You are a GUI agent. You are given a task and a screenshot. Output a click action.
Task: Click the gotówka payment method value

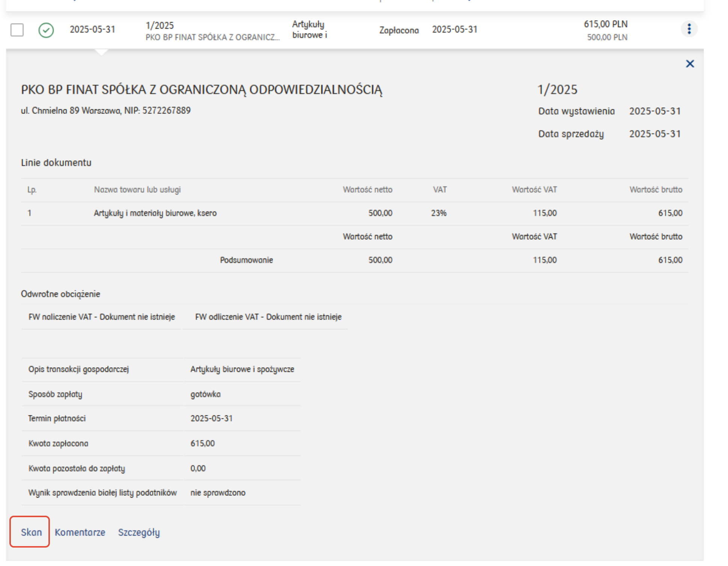(x=205, y=394)
